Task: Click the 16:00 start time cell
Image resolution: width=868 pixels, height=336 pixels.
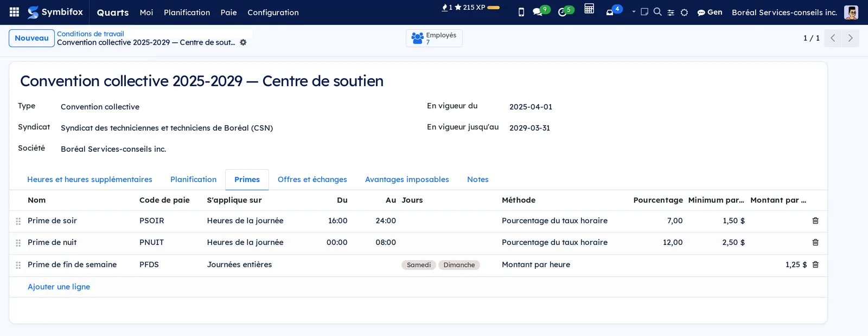Action: coord(337,221)
